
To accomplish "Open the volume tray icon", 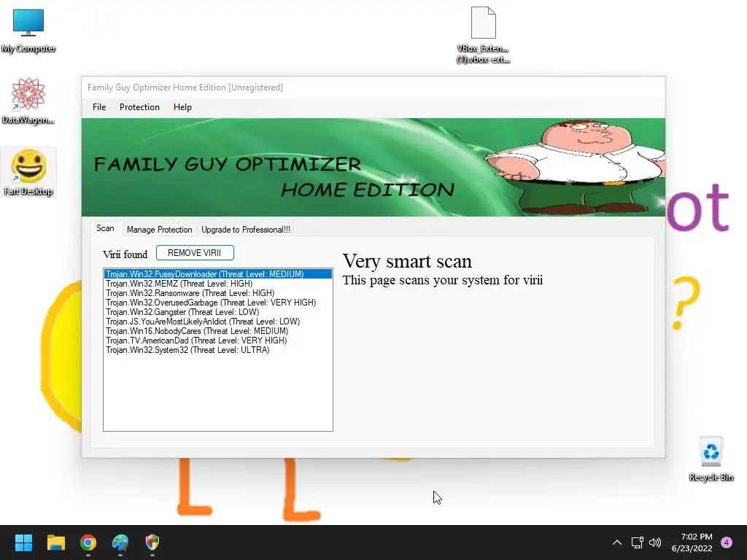I will click(655, 542).
